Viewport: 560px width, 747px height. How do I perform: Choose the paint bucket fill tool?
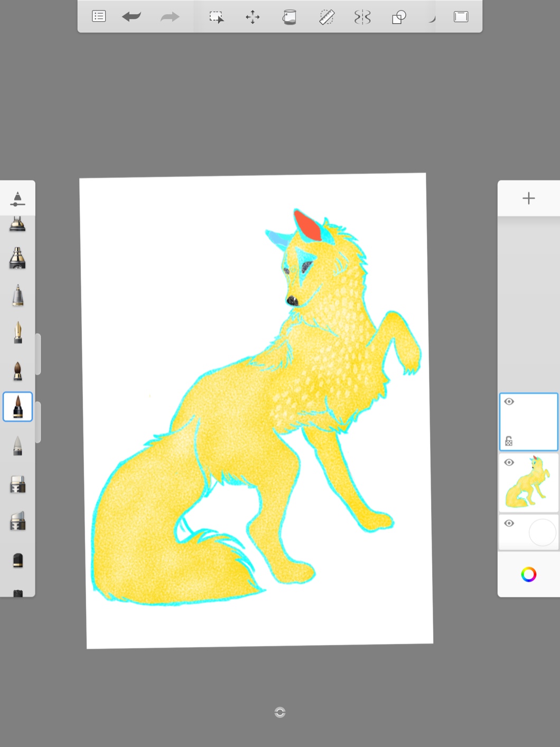[x=290, y=17]
